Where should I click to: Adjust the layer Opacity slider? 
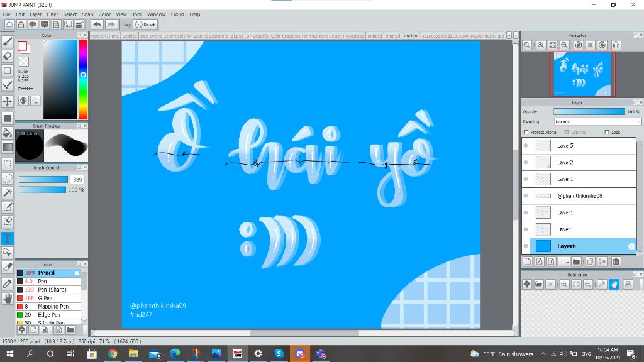pos(589,112)
